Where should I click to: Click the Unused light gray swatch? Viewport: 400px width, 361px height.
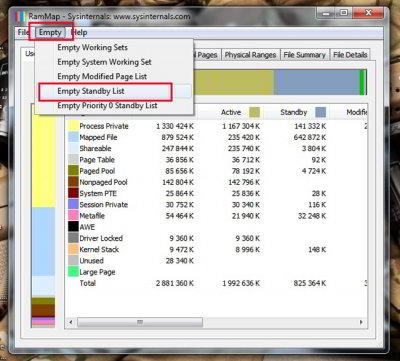73,261
